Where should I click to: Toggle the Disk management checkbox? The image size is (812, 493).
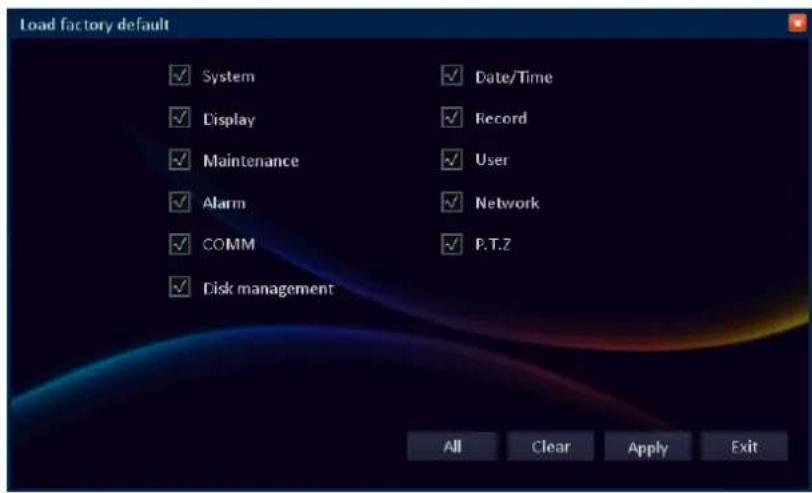pyautogui.click(x=180, y=286)
